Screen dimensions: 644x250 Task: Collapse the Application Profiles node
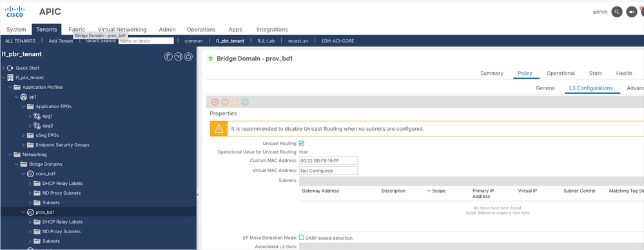[10, 87]
